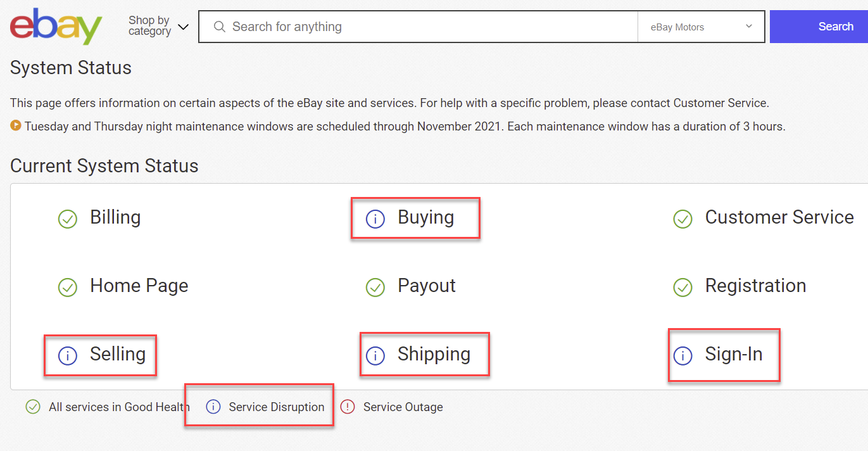Click the All services in Good Health label

tap(119, 407)
